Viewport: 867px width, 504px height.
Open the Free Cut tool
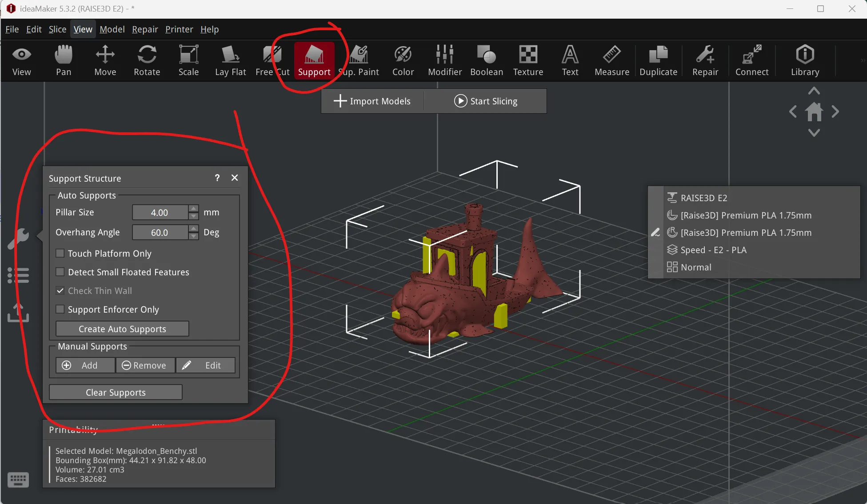coord(272,61)
